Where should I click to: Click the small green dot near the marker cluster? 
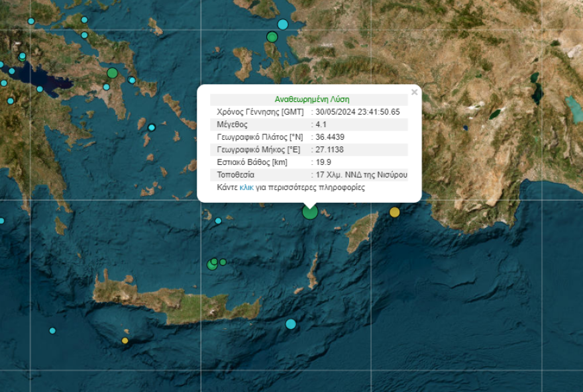point(223,262)
